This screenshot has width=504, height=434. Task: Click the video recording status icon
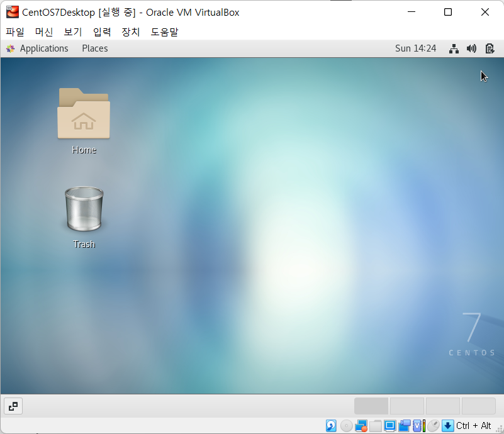(405, 426)
